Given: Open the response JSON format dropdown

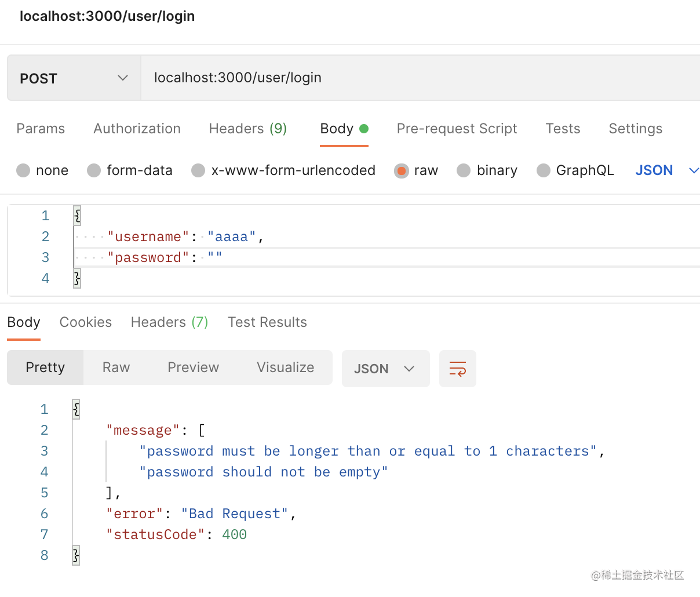Looking at the screenshot, I should pos(385,369).
